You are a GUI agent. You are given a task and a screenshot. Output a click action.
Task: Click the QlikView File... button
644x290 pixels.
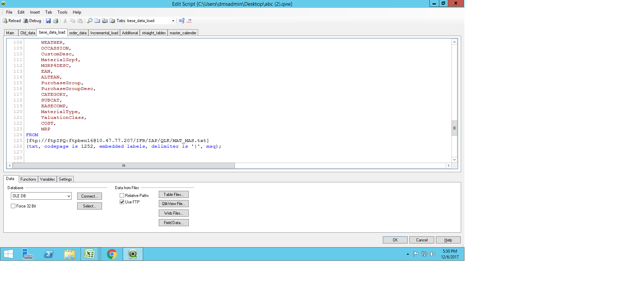pyautogui.click(x=174, y=204)
